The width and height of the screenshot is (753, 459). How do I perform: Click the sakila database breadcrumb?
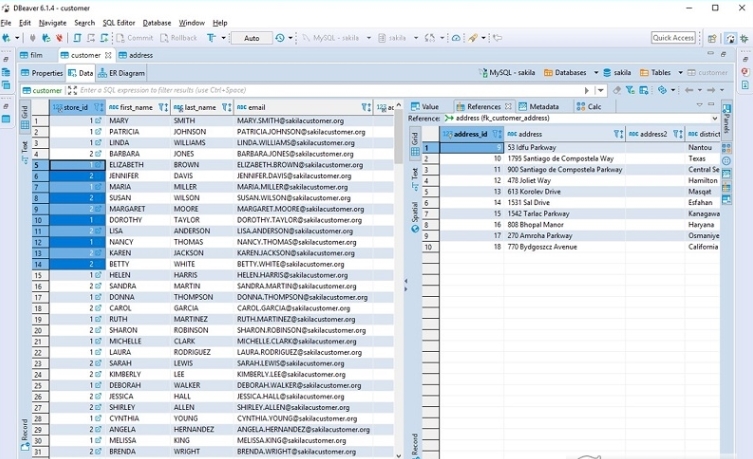coord(617,72)
